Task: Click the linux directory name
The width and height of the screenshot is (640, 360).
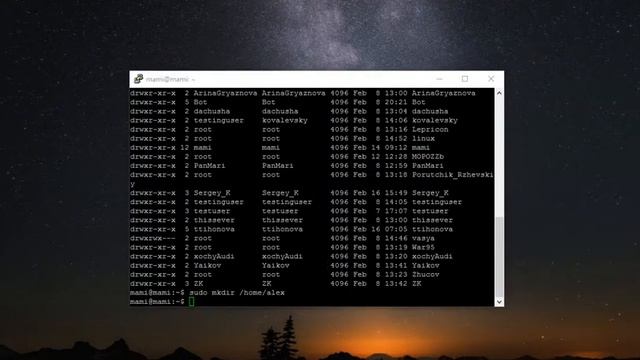Action: click(423, 138)
